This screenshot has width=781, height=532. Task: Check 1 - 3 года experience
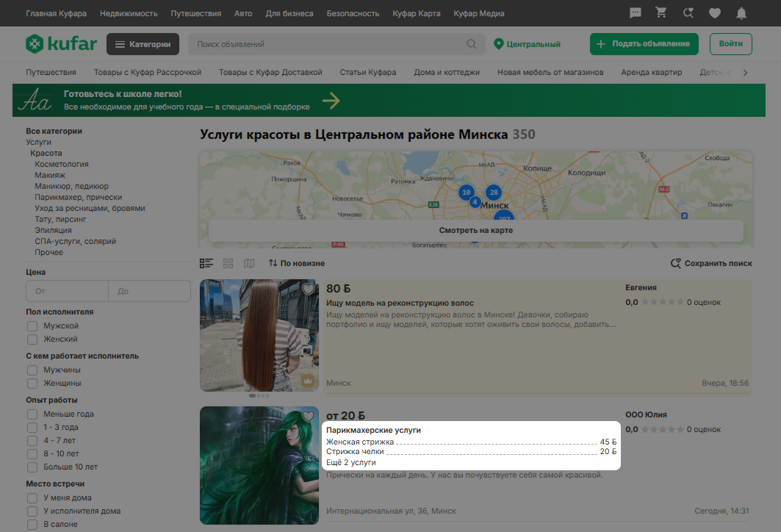pos(32,428)
